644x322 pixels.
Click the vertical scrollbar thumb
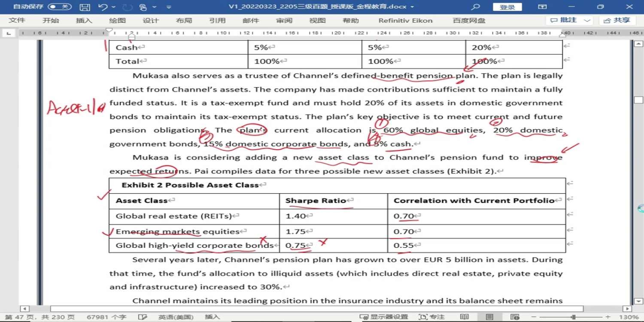coord(639,100)
